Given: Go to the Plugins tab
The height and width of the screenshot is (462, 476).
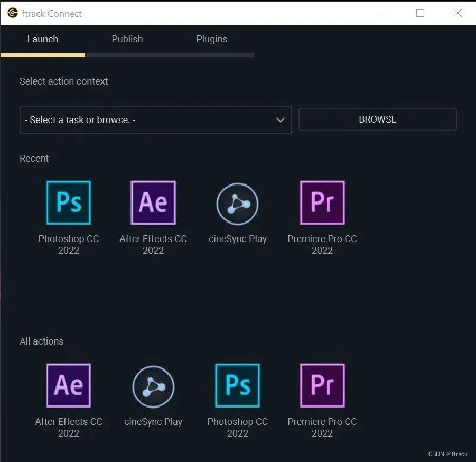Looking at the screenshot, I should tap(212, 39).
